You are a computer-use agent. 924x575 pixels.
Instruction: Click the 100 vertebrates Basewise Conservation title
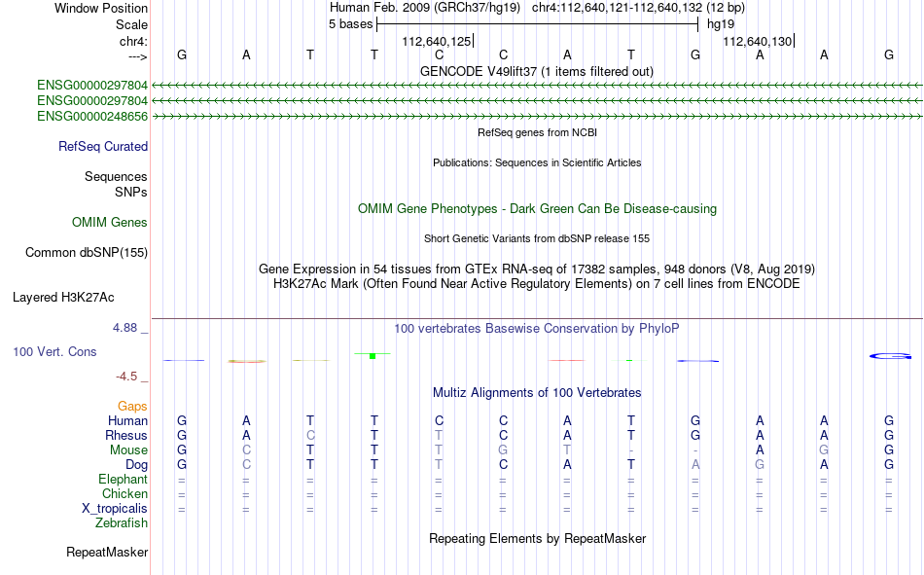pos(537,329)
